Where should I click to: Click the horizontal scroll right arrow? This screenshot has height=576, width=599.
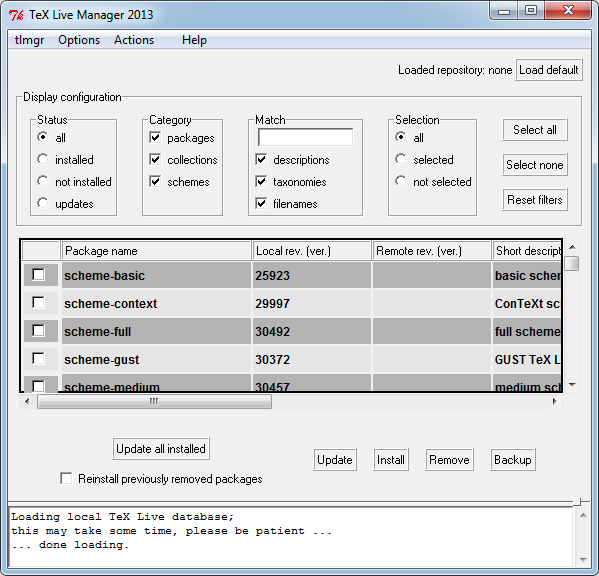(555, 401)
